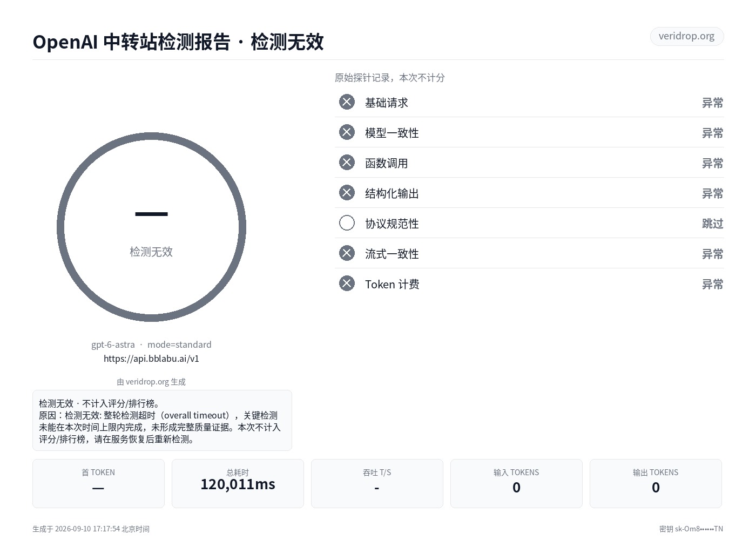Image resolution: width=756 pixels, height=540 pixels.
Task: Click the 吞吐 T/S stat card
Action: 377,483
